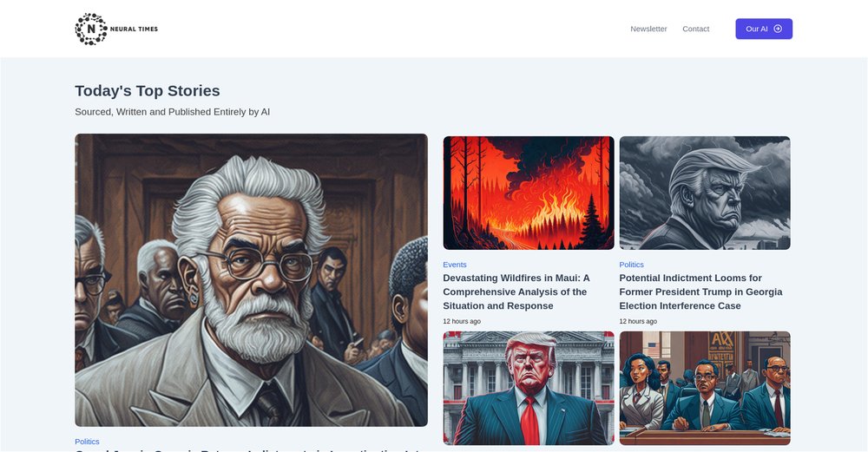Click the Neural Times circular logo icon
868x452 pixels.
[x=91, y=29]
